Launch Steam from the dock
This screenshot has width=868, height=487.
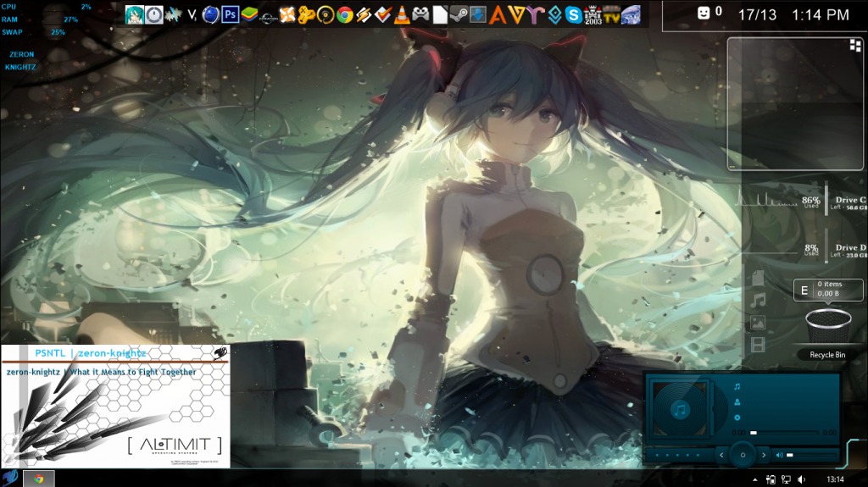pos(459,15)
